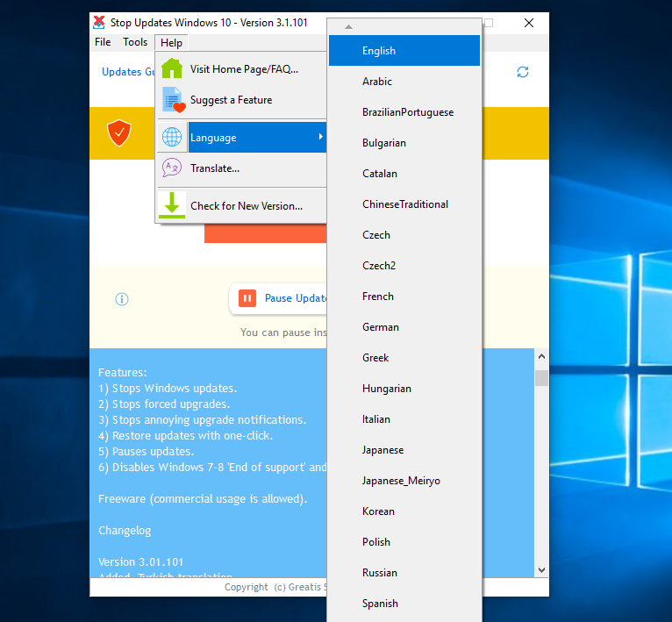
Task: Open the File menu
Action: (103, 42)
